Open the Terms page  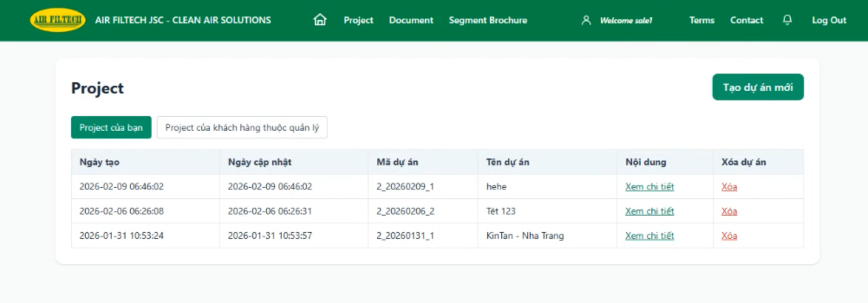702,20
